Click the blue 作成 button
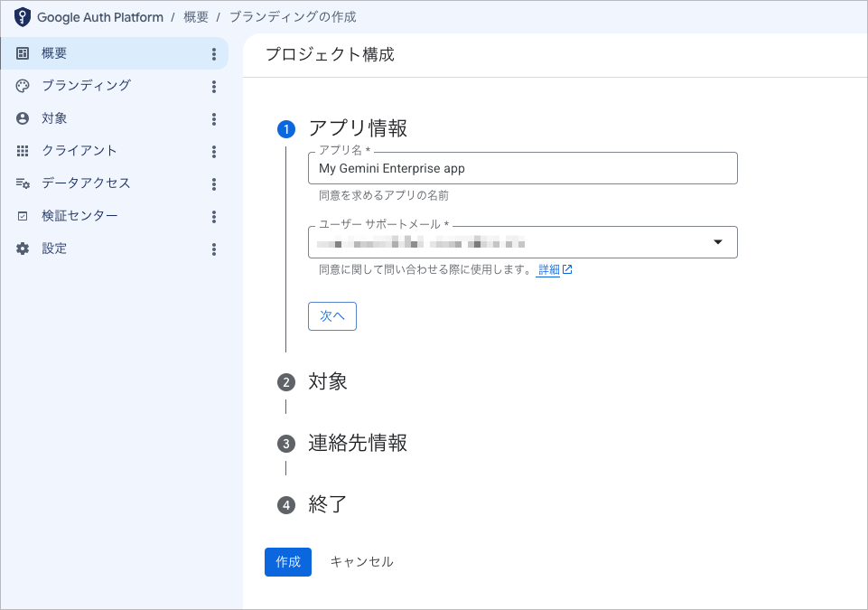Screen dimensions: 868x610 (x=288, y=562)
